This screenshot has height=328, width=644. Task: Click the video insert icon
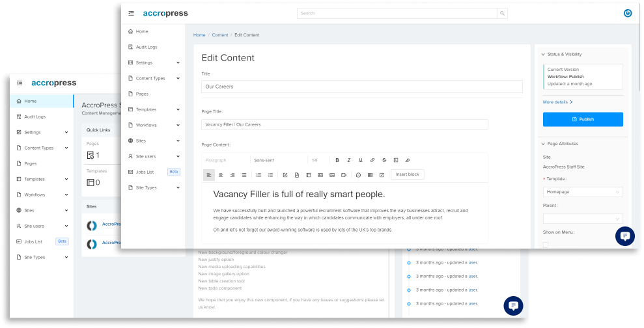(x=344, y=175)
